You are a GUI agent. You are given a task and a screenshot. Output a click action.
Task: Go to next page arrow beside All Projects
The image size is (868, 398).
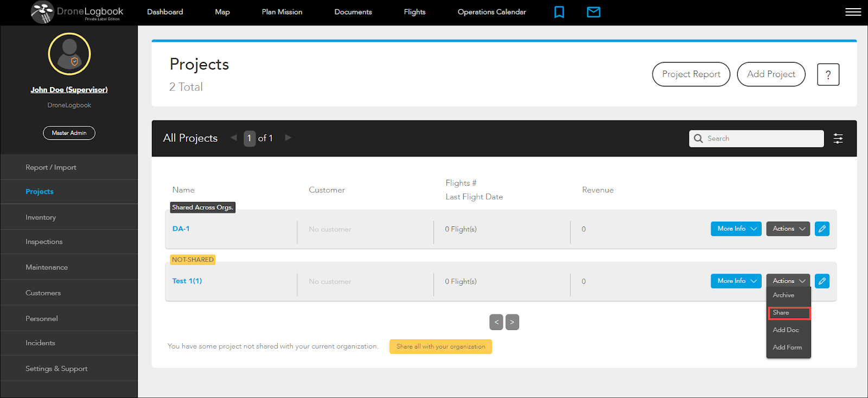tap(288, 138)
